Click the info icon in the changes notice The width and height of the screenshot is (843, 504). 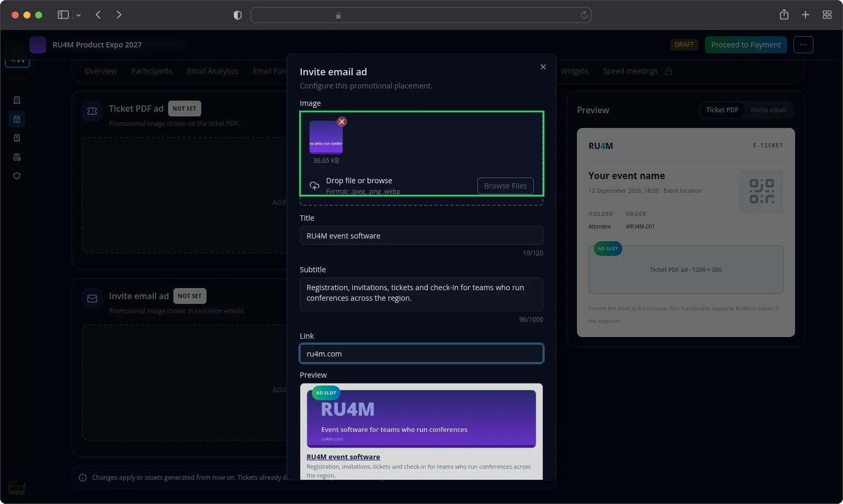83,478
